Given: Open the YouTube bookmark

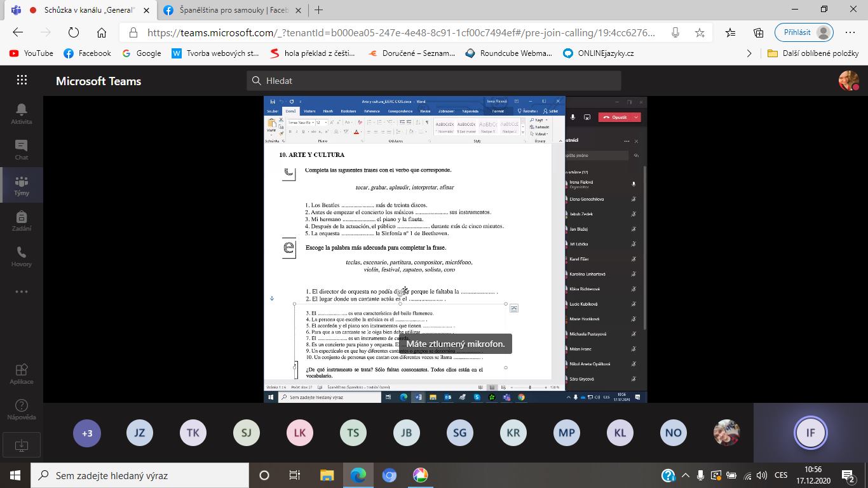Looking at the screenshot, I should point(31,53).
